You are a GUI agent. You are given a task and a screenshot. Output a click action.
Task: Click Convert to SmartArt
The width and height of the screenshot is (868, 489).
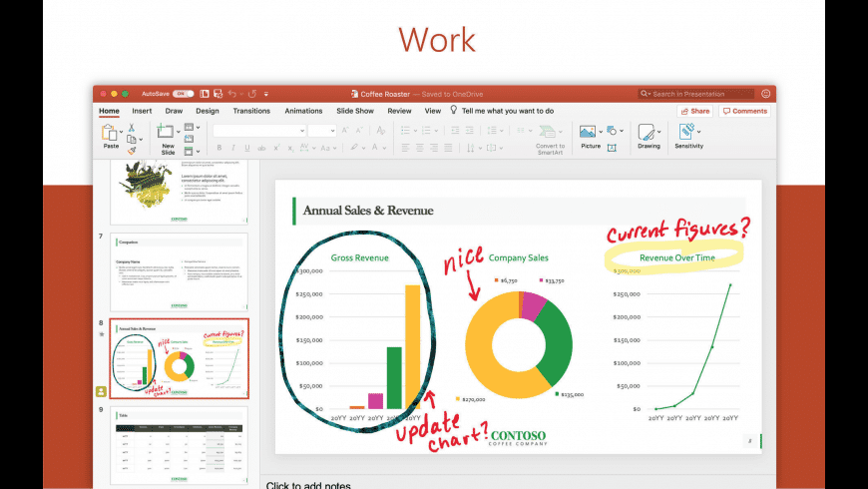pos(550,139)
